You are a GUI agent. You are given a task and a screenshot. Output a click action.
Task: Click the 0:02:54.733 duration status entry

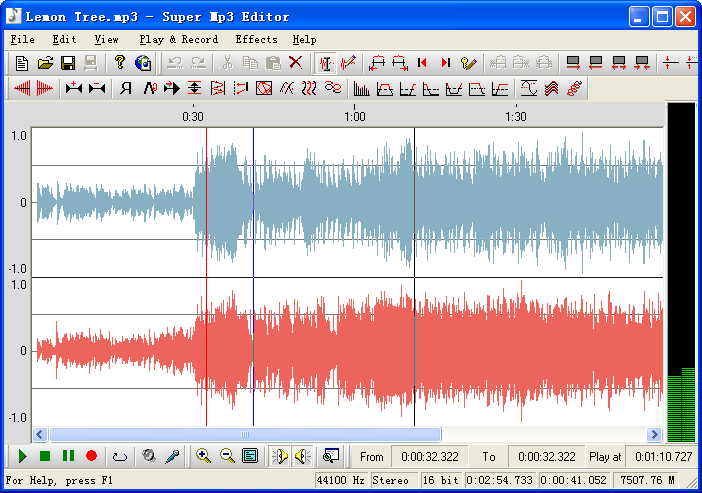click(500, 480)
